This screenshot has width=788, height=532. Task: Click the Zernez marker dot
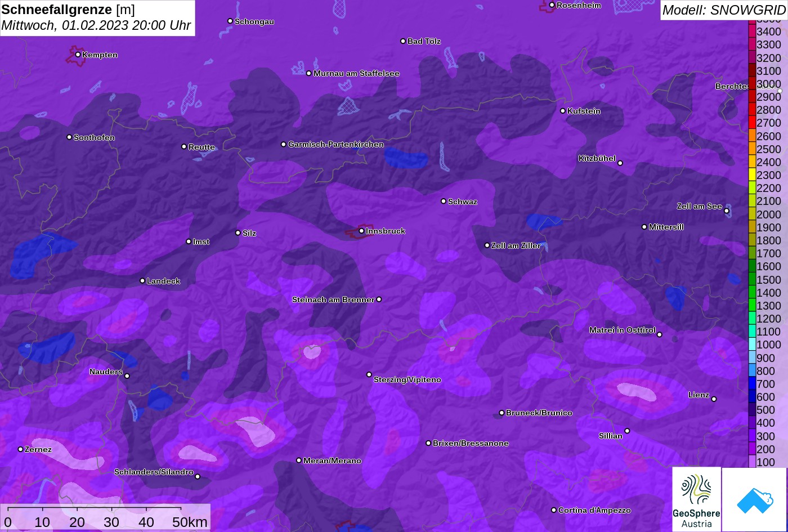click(21, 449)
